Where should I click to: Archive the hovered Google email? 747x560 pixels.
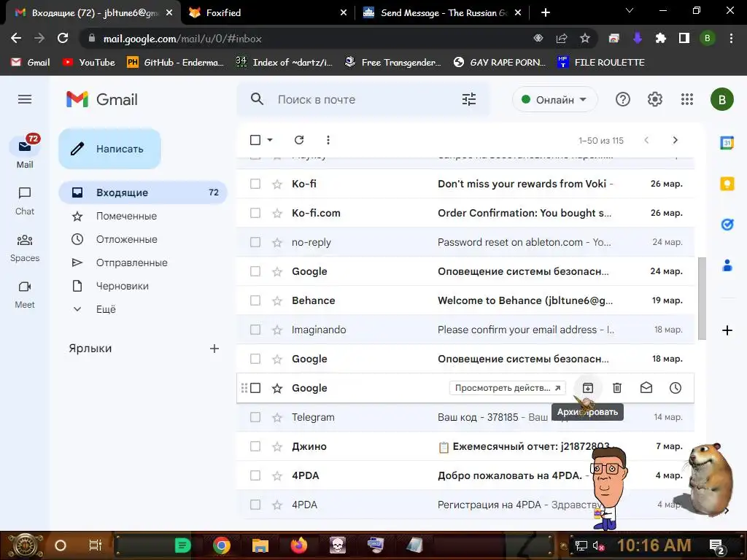[x=588, y=388]
